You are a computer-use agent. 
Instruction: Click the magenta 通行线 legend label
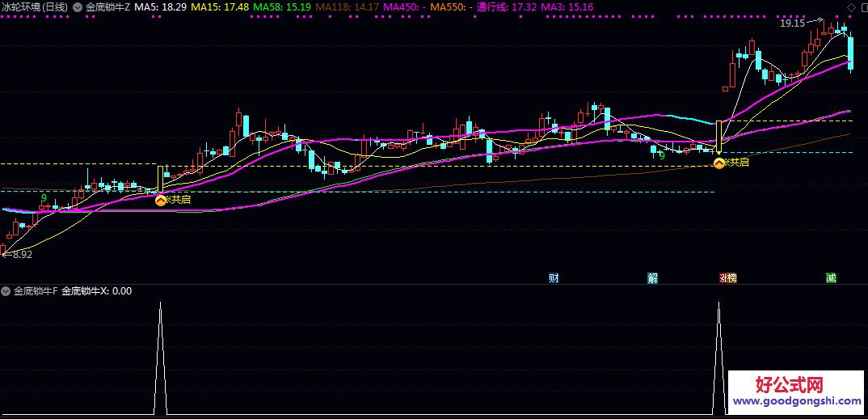coord(507,7)
